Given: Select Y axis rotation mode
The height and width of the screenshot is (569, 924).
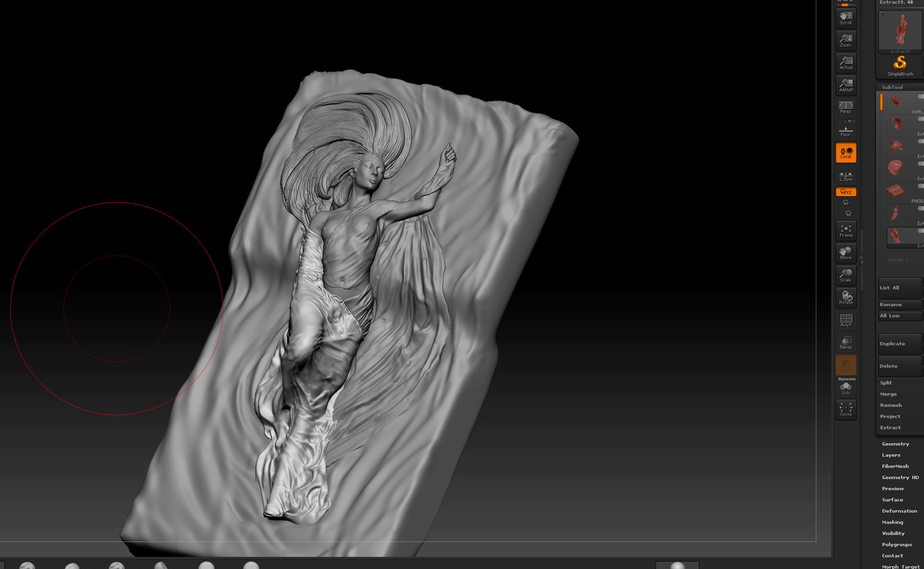Looking at the screenshot, I should [x=846, y=203].
